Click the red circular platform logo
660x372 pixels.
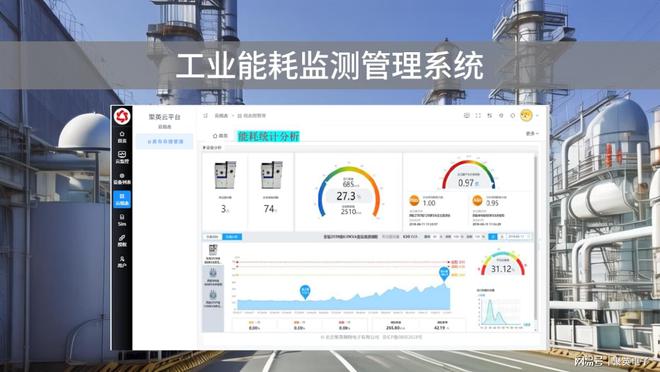pos(122,117)
